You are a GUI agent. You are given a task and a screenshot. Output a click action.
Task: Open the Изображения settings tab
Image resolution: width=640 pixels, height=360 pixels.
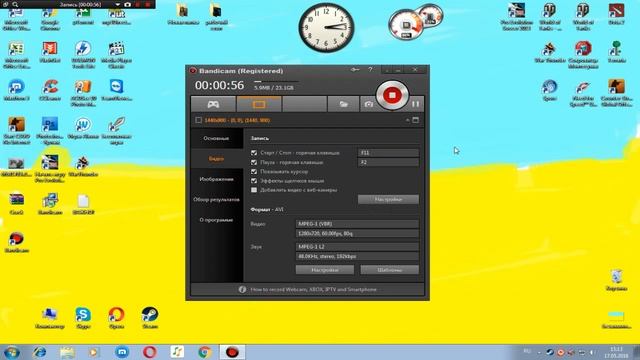(216, 179)
